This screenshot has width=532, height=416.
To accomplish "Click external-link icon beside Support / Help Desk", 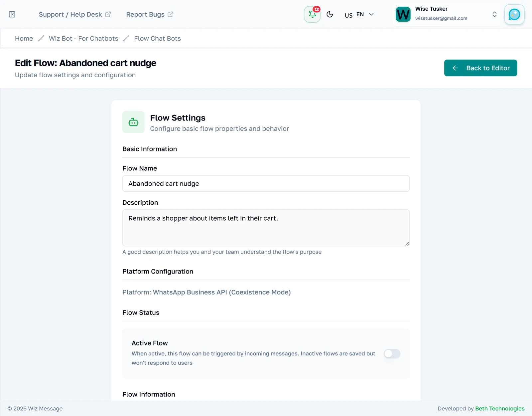I will pyautogui.click(x=108, y=14).
